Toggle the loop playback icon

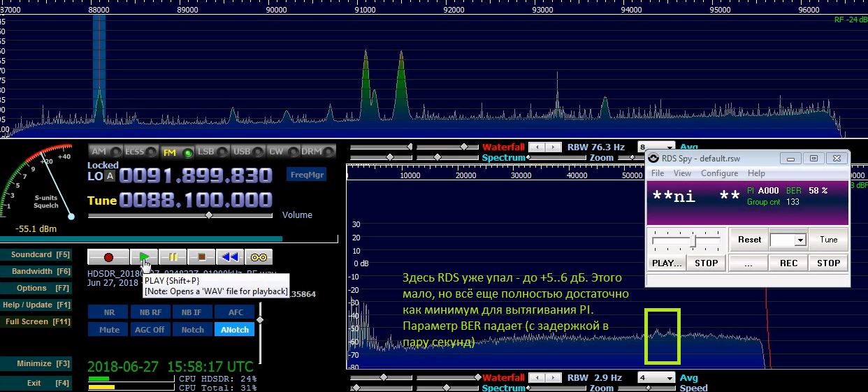(259, 257)
